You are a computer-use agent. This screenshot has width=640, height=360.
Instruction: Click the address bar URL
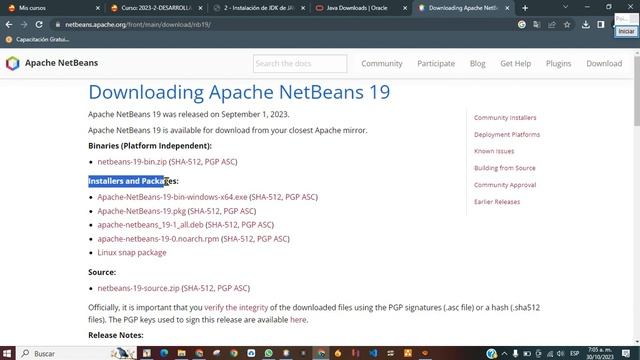[138, 24]
